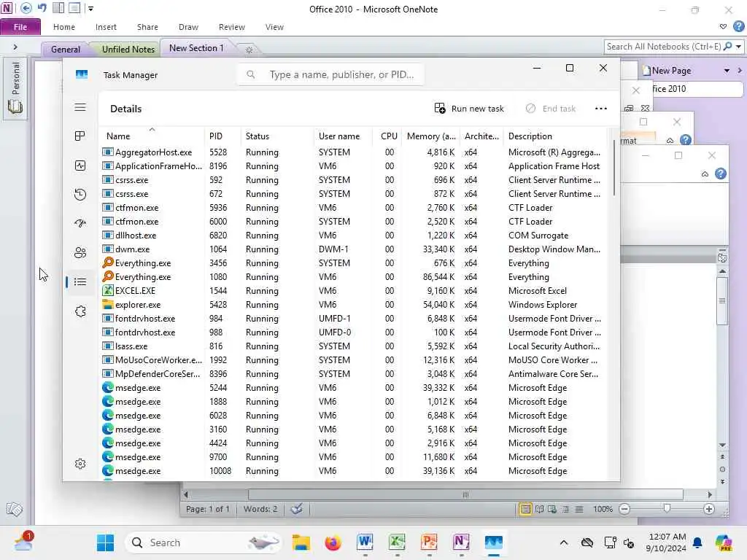This screenshot has height=560, width=747.
Task: Click the OneNote Back arrow in quick access toolbar
Action: pos(26,8)
